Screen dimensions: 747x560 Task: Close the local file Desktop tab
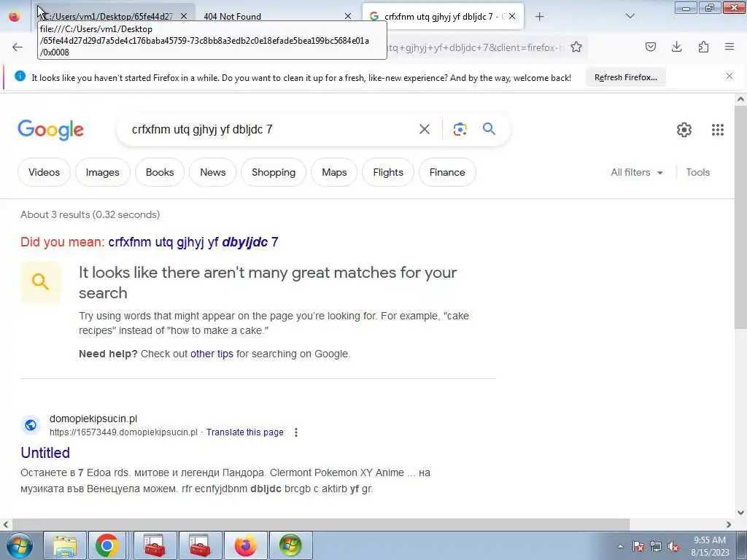click(x=183, y=16)
